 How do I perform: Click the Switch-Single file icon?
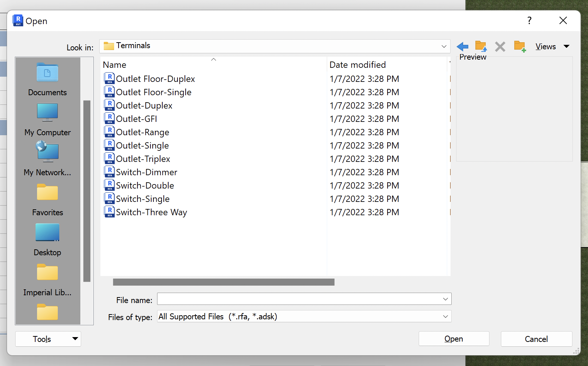(109, 199)
